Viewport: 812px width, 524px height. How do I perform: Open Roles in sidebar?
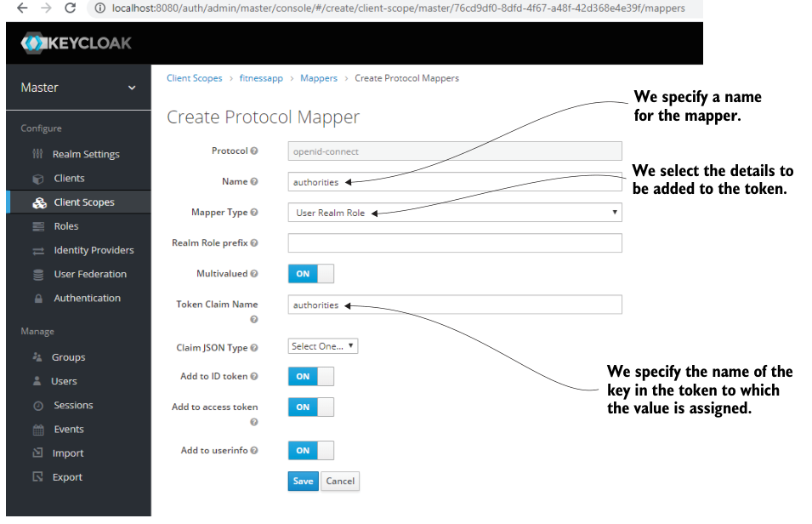coord(66,226)
